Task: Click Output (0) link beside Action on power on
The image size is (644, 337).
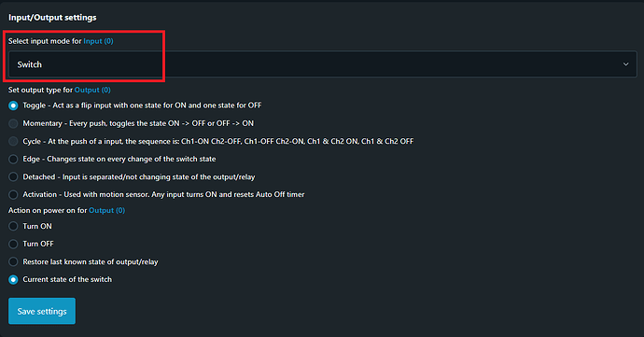Action: click(106, 210)
